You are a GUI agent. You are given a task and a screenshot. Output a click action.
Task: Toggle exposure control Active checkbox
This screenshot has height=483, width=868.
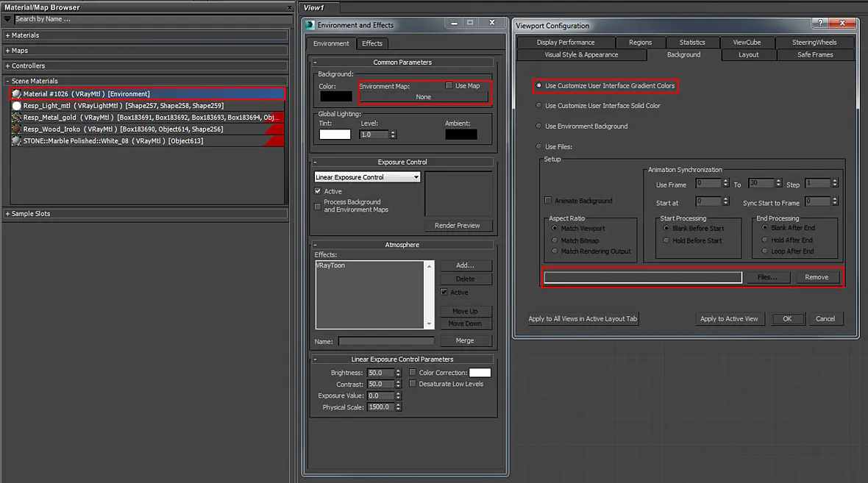[x=318, y=191]
